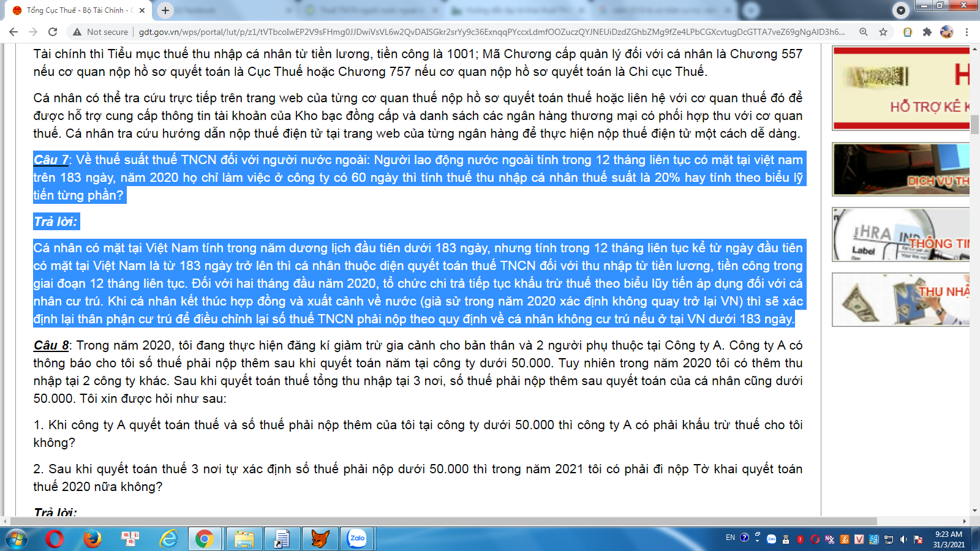Click the volume speaker tray icon
Screen dimensions: 980x551
point(903,539)
